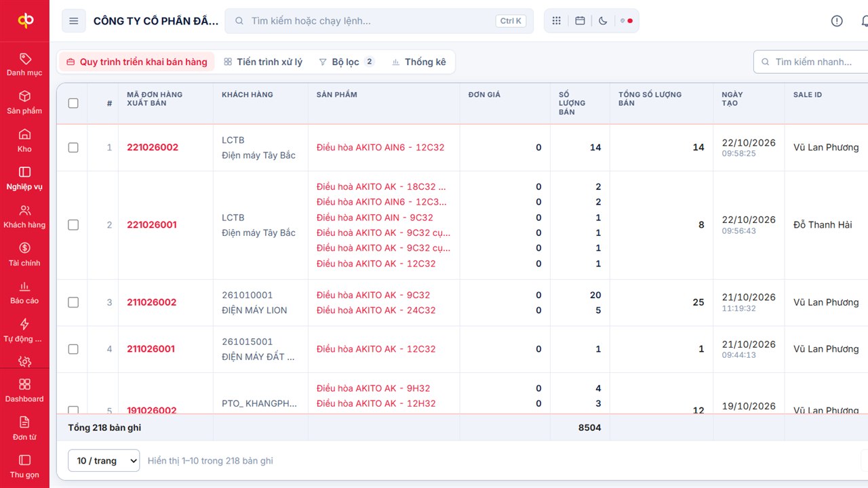Open the Kho warehouse section

24,140
